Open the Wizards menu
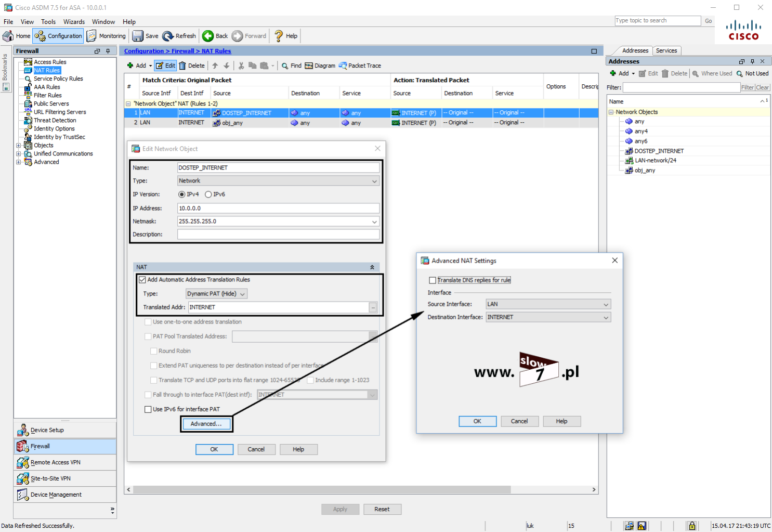Image resolution: width=772 pixels, height=532 pixels. 74,22
